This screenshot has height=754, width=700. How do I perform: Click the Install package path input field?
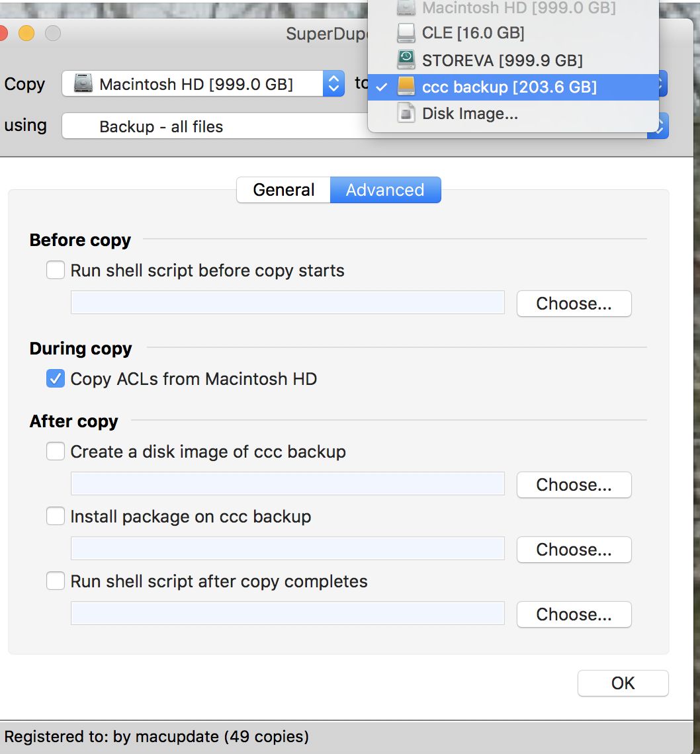[287, 549]
